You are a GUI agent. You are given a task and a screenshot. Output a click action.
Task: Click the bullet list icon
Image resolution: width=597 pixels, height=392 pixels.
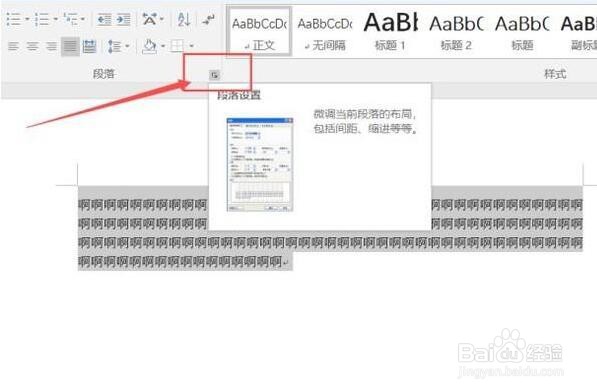point(14,19)
